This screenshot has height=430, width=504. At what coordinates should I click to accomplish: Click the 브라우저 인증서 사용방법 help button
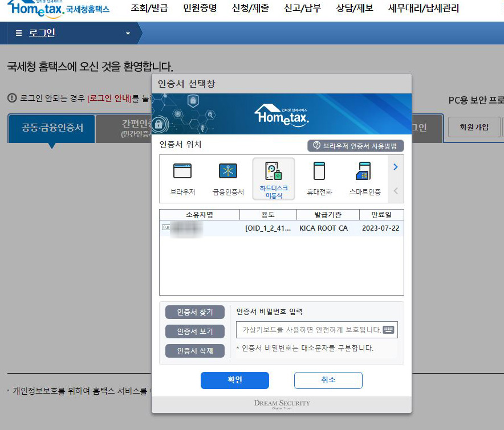pos(356,146)
